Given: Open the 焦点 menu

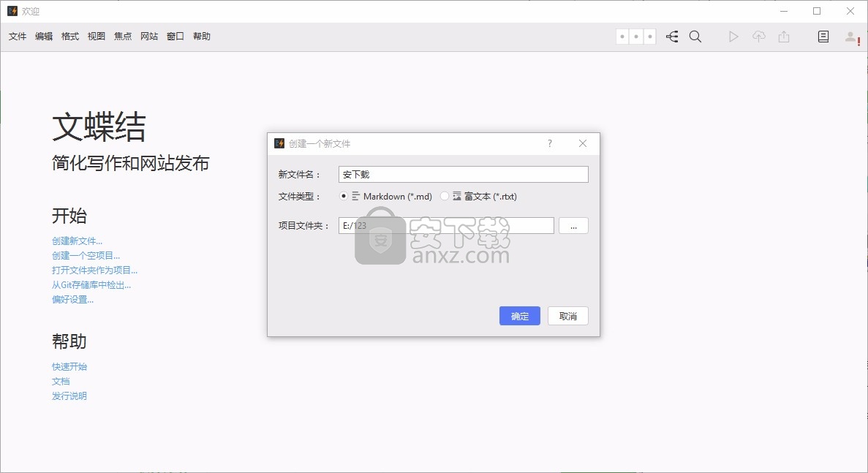Looking at the screenshot, I should 123,37.
